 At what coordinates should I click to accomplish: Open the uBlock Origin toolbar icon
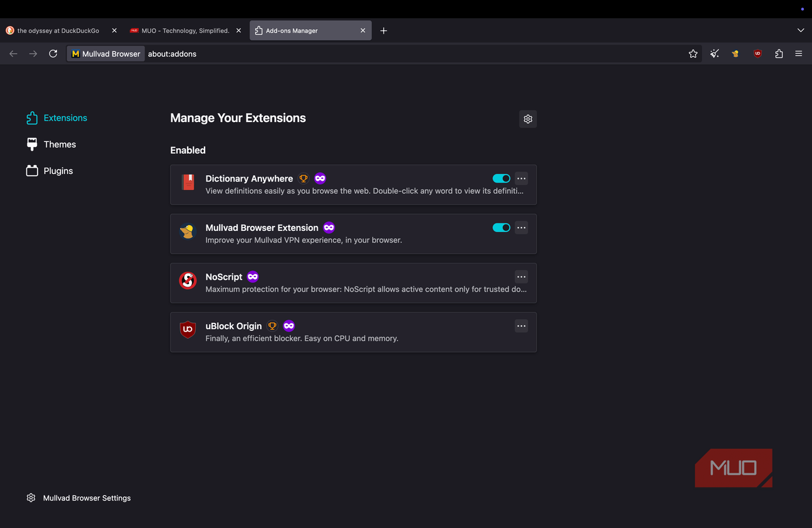(758, 54)
